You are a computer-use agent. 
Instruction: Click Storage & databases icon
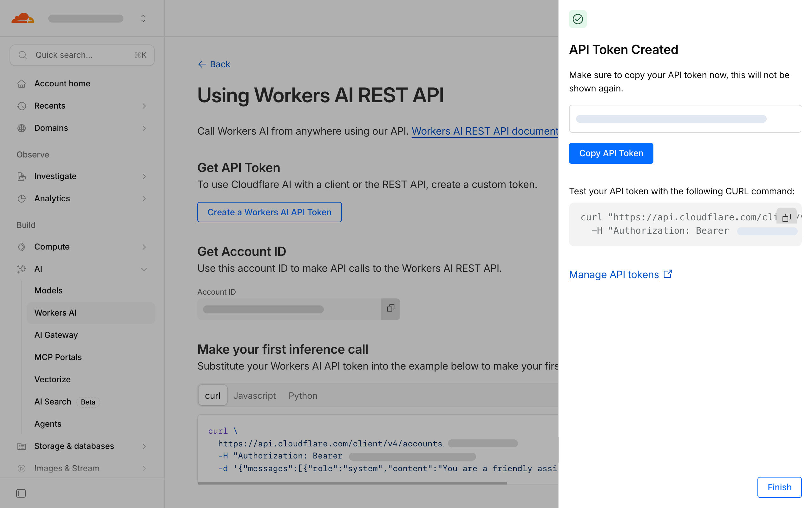(22, 446)
